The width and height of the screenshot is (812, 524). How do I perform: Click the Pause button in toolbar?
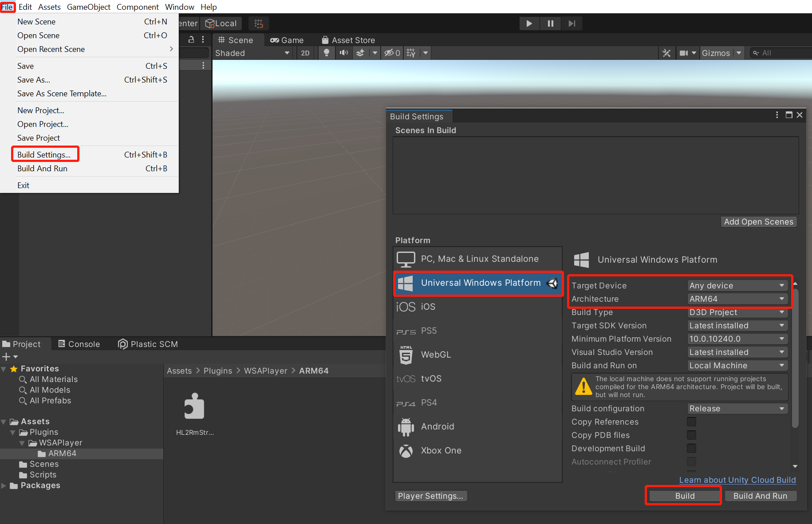pyautogui.click(x=551, y=24)
